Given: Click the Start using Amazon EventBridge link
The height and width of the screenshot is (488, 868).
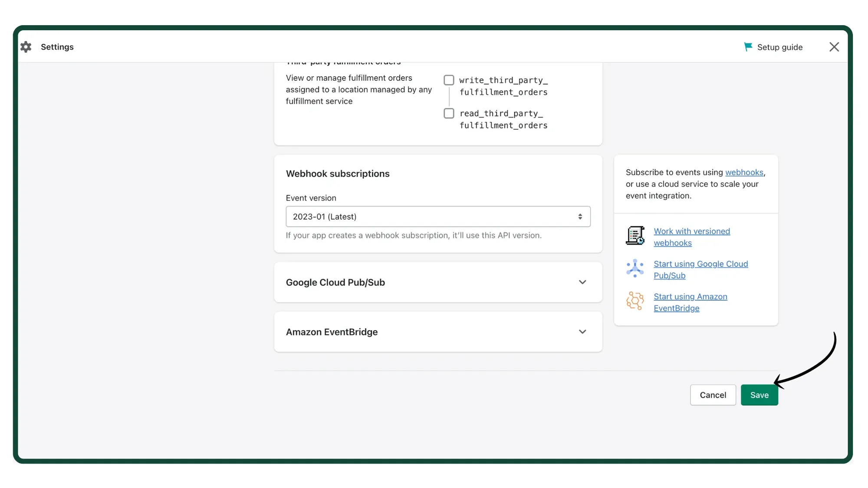Looking at the screenshot, I should tap(690, 302).
